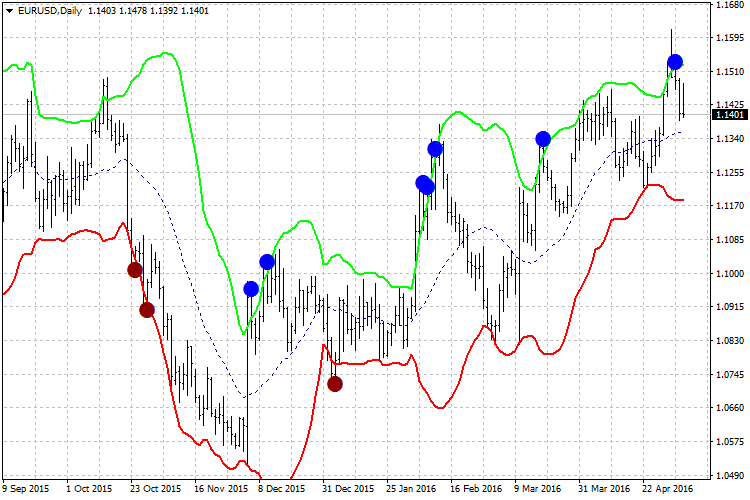The width and height of the screenshot is (750, 500).
Task: Click the 1.0915 price scale label
Action: [730, 306]
